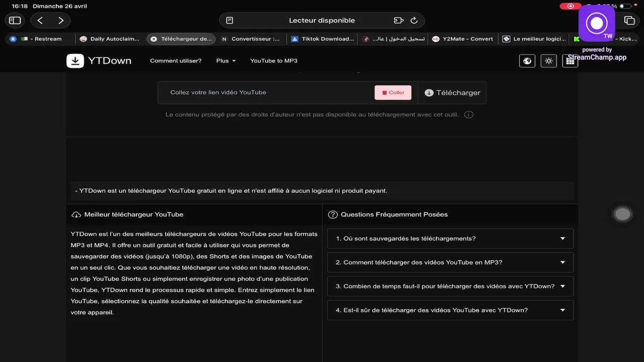Open the Plus dropdown menu
This screenshot has height=362, width=644.
pyautogui.click(x=226, y=61)
